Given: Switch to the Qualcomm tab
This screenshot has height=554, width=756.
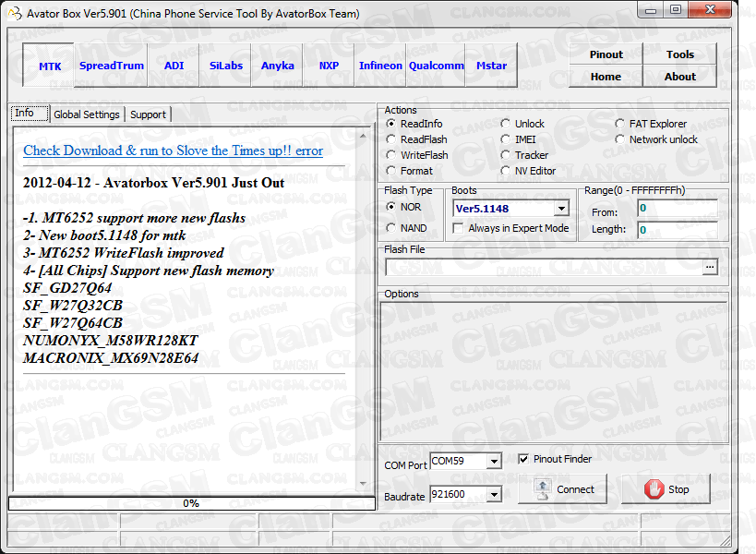Looking at the screenshot, I should click(x=436, y=66).
